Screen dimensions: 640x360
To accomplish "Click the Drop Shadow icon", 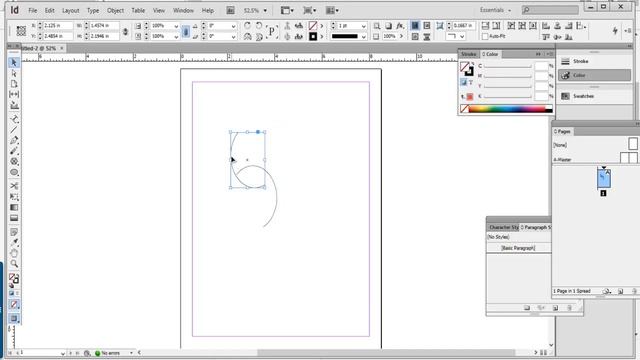I will tap(388, 25).
